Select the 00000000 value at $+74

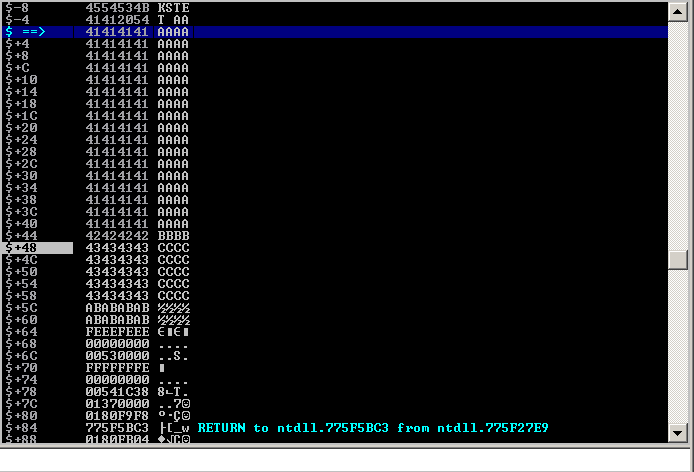tap(117, 379)
